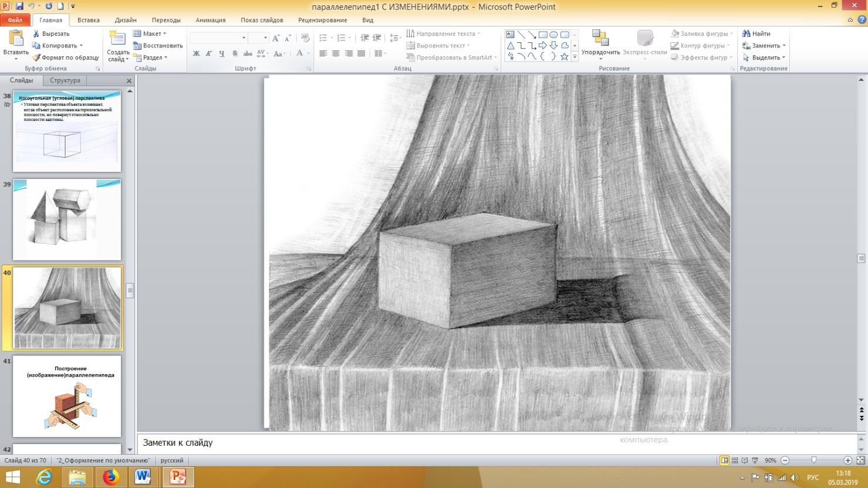Image resolution: width=868 pixels, height=488 pixels.
Task: Select slide 41 thumbnail Построение параллелепипеда
Action: [x=67, y=396]
